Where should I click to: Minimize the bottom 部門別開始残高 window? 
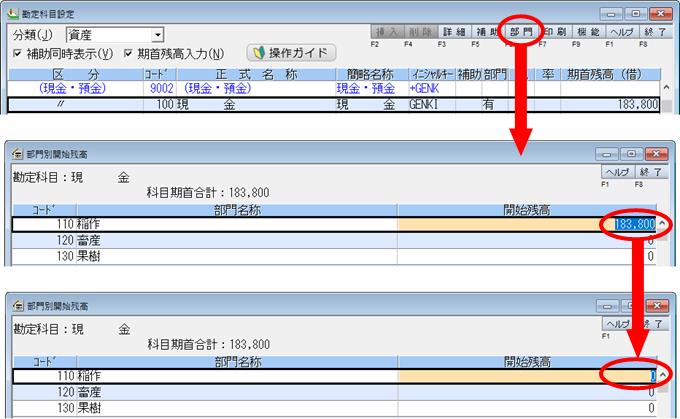[x=608, y=306]
